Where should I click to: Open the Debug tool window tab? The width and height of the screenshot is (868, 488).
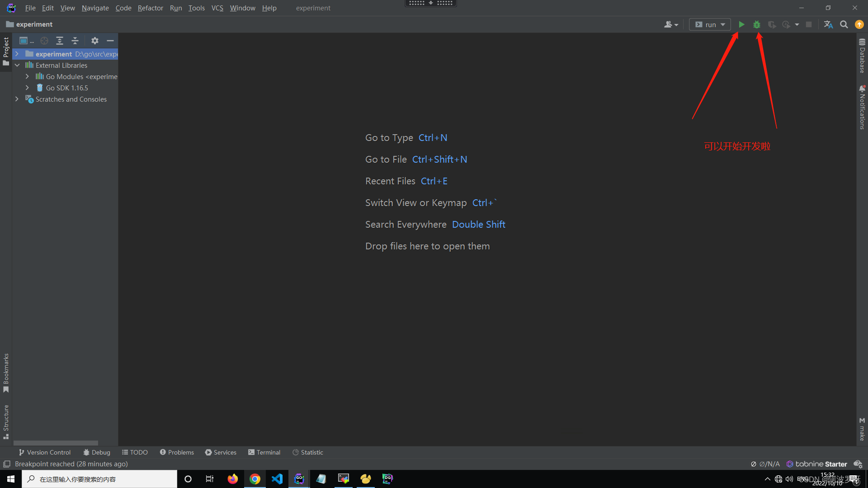[97, 452]
